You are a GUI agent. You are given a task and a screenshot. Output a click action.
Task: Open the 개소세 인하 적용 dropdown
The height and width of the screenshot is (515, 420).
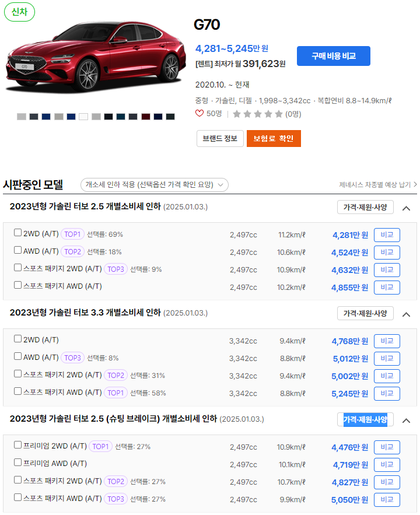[x=155, y=185]
